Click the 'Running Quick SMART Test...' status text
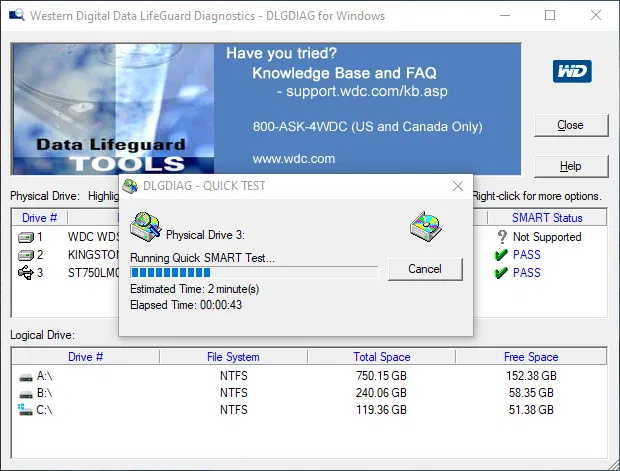 [202, 258]
